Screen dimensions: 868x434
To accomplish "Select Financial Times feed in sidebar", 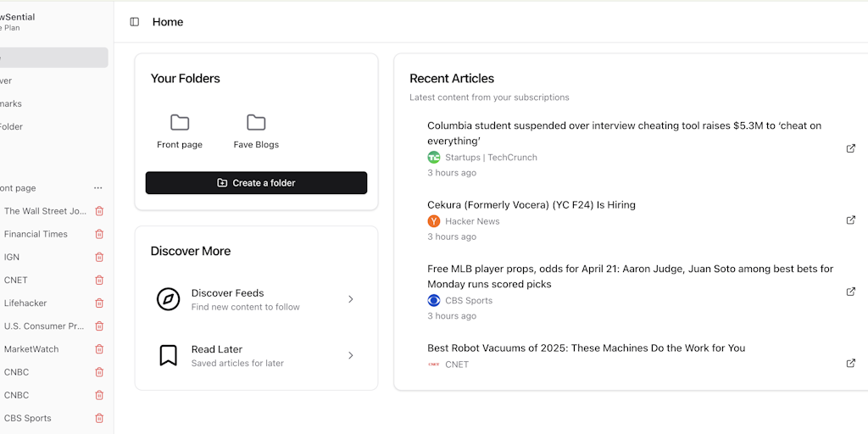I will pyautogui.click(x=36, y=234).
